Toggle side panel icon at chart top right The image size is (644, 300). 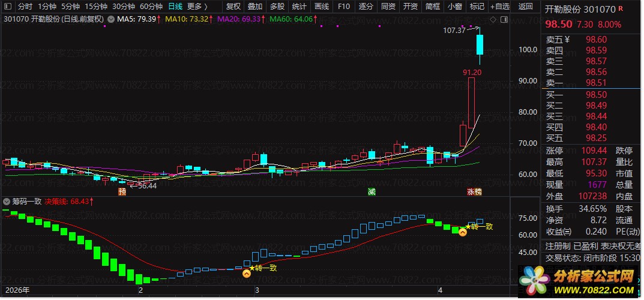click(504, 19)
